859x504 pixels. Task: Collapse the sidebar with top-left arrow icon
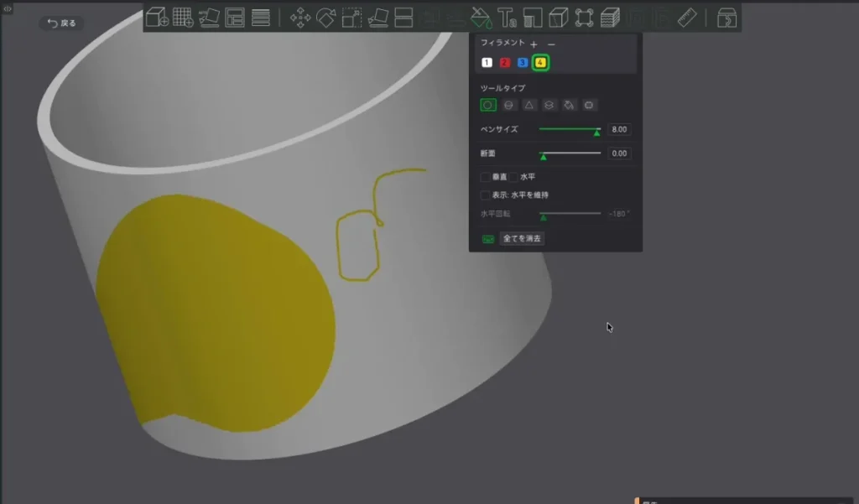pos(7,8)
